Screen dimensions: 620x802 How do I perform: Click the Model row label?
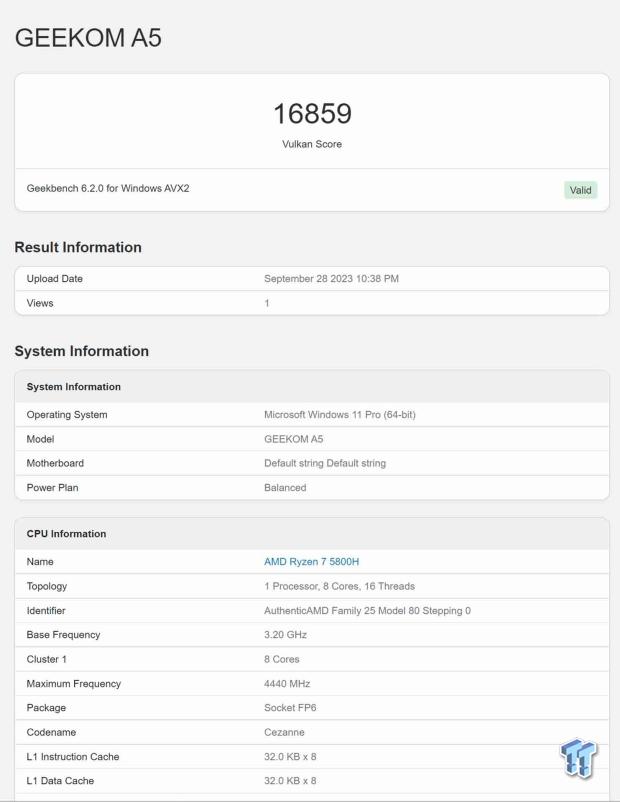point(40,439)
